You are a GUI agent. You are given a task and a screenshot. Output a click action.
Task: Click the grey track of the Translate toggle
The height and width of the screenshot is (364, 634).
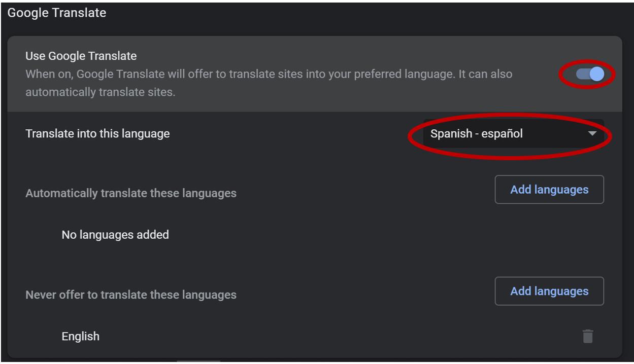[583, 75]
